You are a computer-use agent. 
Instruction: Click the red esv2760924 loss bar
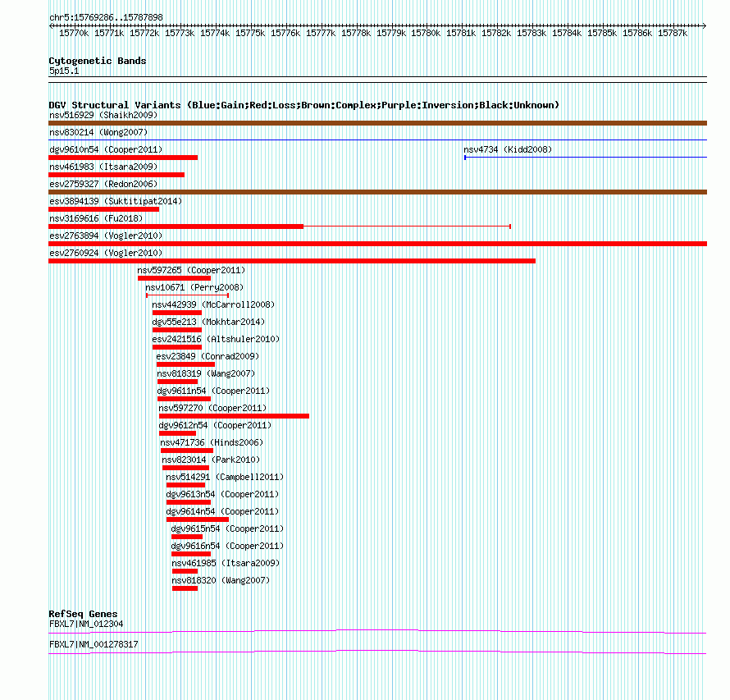tap(292, 261)
